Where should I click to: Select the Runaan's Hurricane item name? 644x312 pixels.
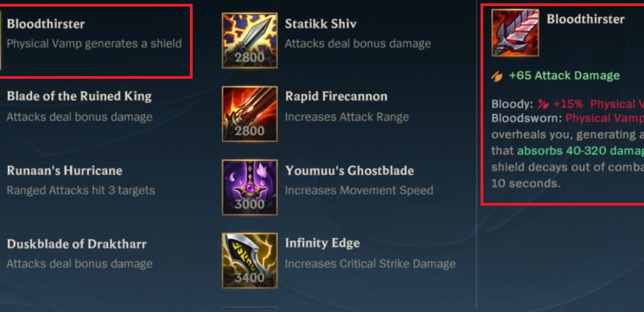point(64,170)
